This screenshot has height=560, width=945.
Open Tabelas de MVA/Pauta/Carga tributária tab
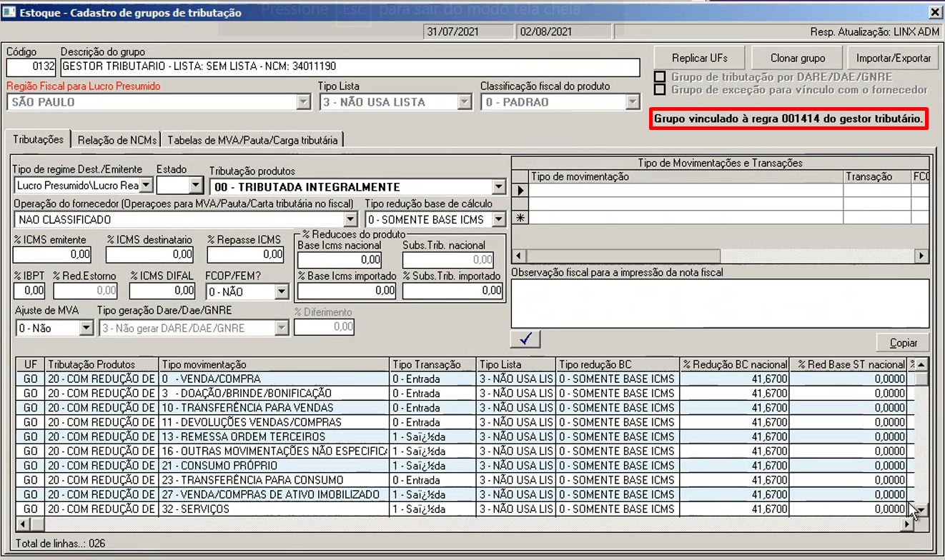(x=252, y=140)
